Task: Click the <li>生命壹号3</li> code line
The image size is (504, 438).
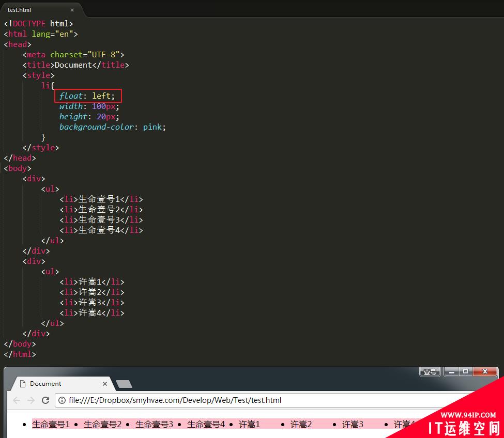Action: pos(101,220)
